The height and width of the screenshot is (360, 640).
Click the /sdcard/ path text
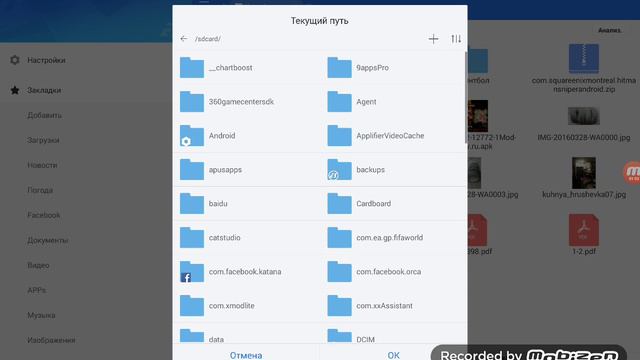[208, 39]
